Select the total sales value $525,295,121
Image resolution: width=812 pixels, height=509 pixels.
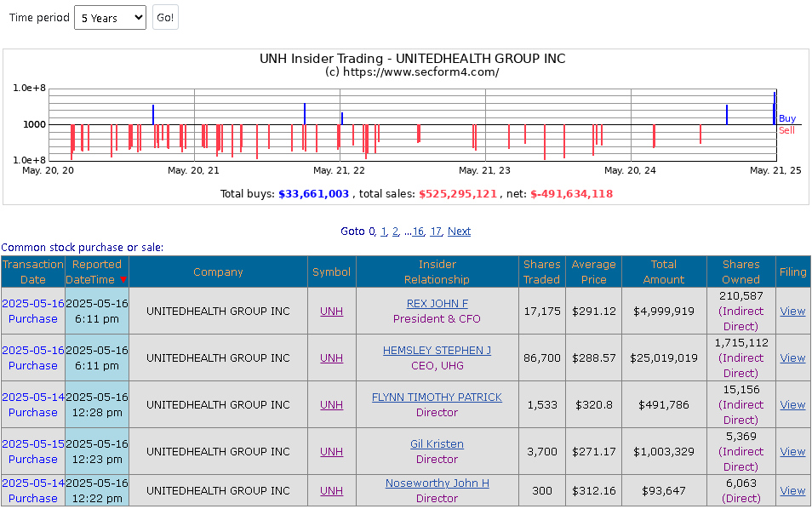[x=458, y=194]
